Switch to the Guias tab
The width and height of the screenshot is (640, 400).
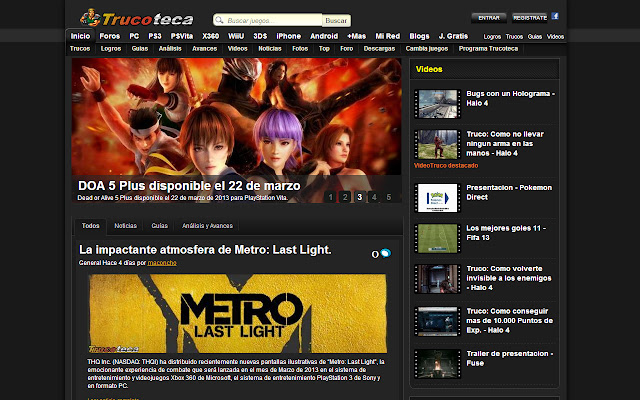click(160, 226)
